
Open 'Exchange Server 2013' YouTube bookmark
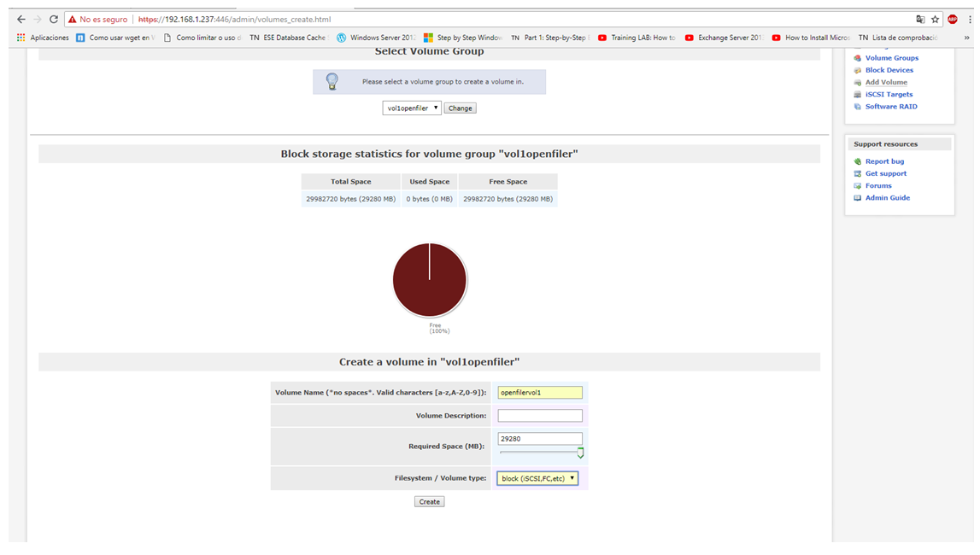tap(724, 38)
